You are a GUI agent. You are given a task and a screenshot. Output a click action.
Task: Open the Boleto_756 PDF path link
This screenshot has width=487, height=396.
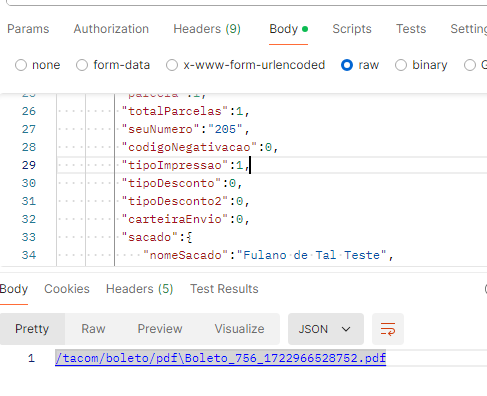[x=220, y=358]
